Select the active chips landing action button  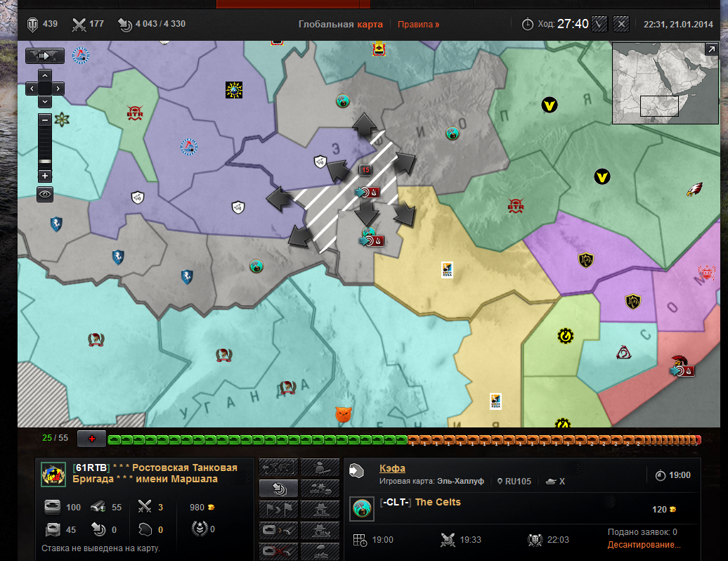(x=278, y=489)
